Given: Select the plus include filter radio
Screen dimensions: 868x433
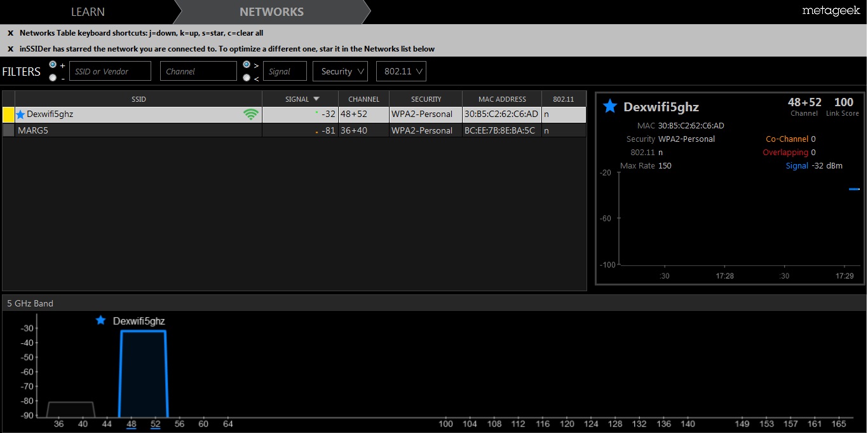Looking at the screenshot, I should pyautogui.click(x=53, y=65).
